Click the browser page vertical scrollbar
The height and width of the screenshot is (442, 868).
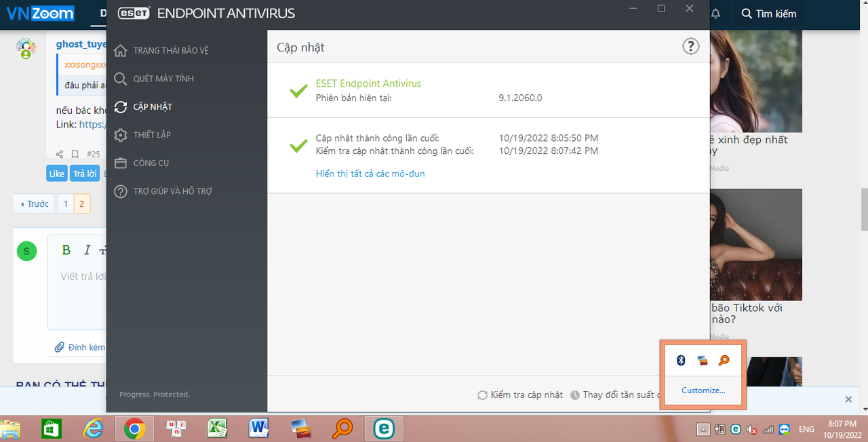(863, 210)
